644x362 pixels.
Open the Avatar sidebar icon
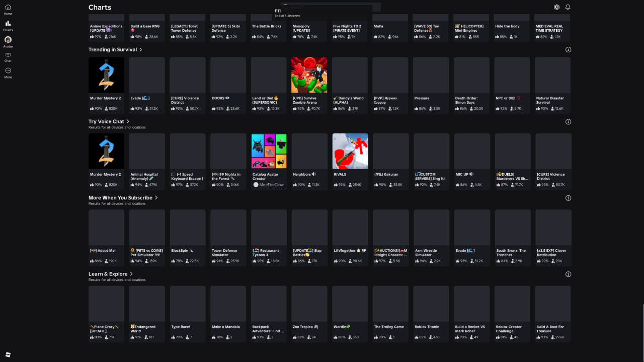(8, 39)
